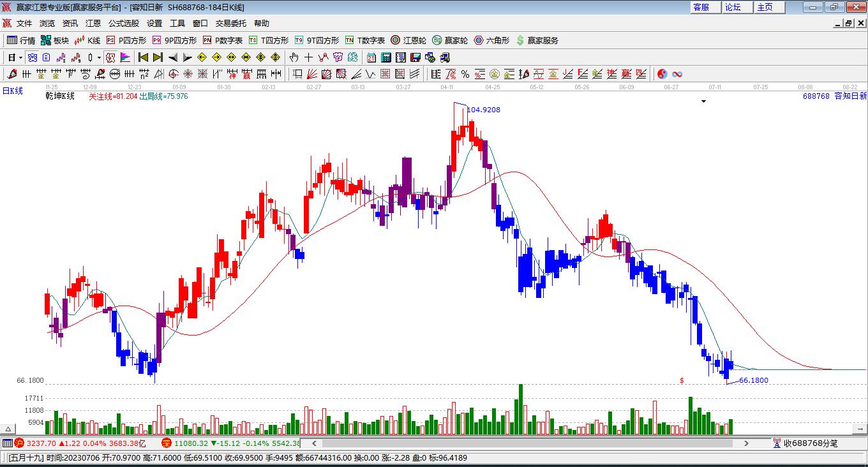Screen dimensions: 868x467
Task: Expand the small black triangle near stock code
Action: pos(704,101)
